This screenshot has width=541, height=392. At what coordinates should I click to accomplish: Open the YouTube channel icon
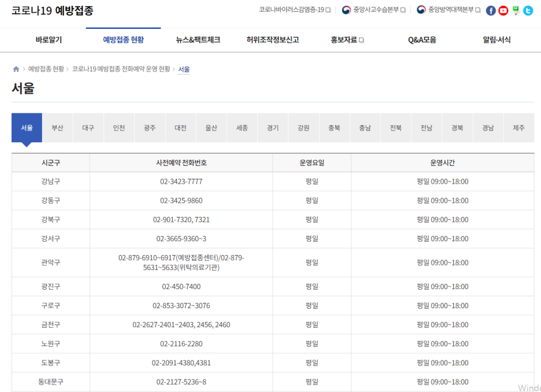pos(503,10)
